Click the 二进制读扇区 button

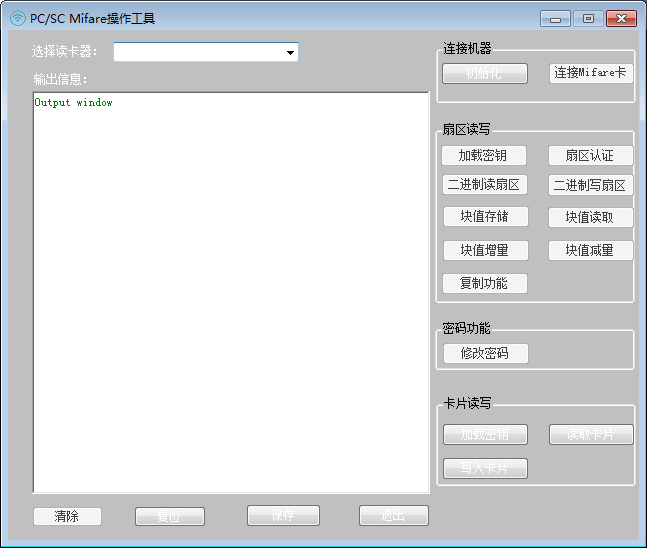[485, 184]
